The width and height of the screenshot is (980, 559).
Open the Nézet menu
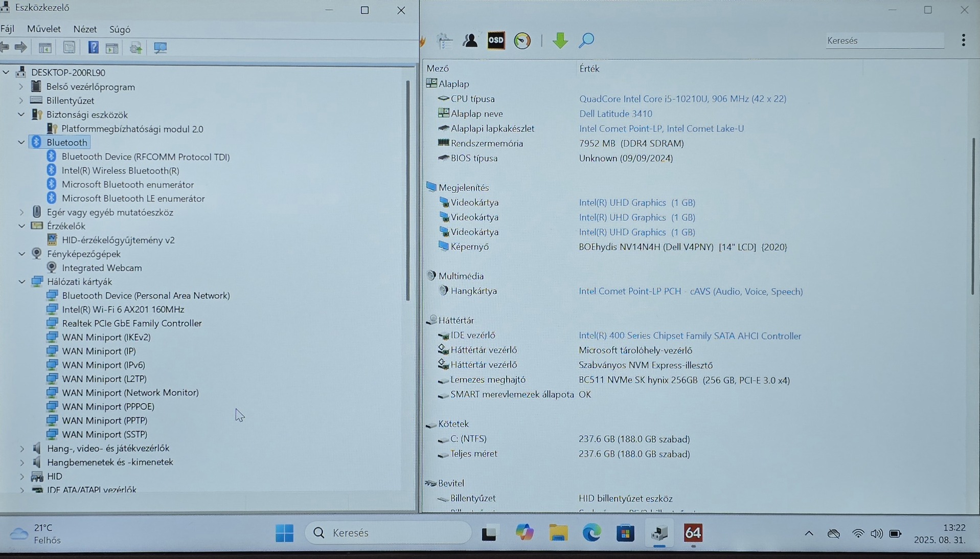coord(85,29)
